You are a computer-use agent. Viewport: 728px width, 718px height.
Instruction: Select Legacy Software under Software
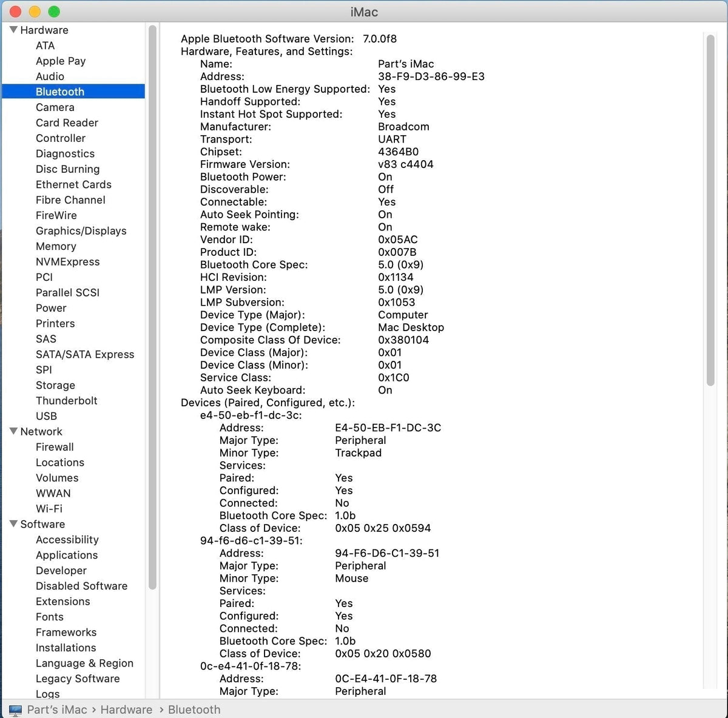pyautogui.click(x=78, y=678)
